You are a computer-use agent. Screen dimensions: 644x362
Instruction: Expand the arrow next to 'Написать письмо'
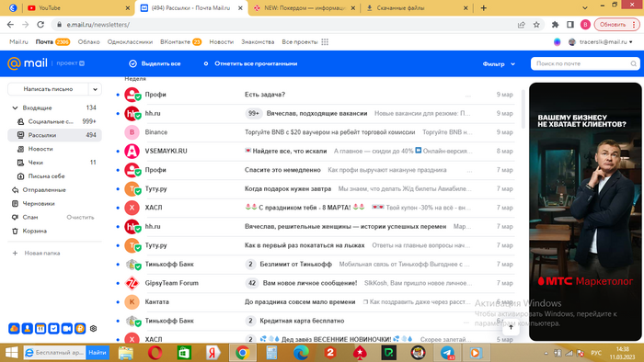point(95,89)
